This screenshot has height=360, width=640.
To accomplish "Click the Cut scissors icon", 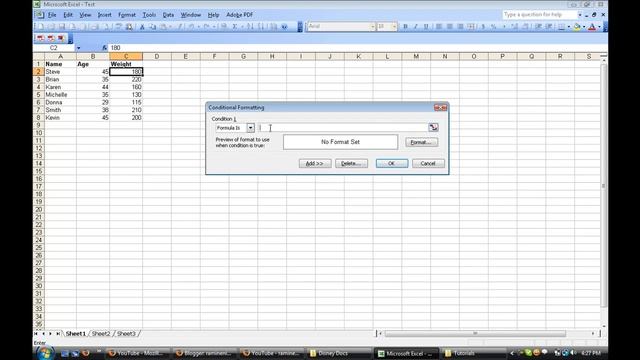I will (142, 27).
